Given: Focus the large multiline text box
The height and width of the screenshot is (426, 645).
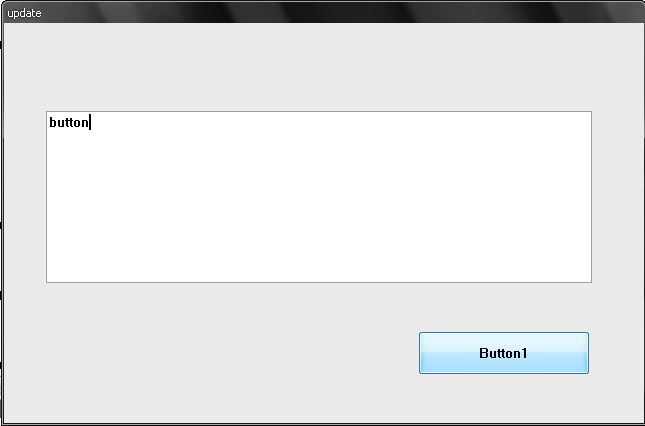Looking at the screenshot, I should tap(319, 197).
